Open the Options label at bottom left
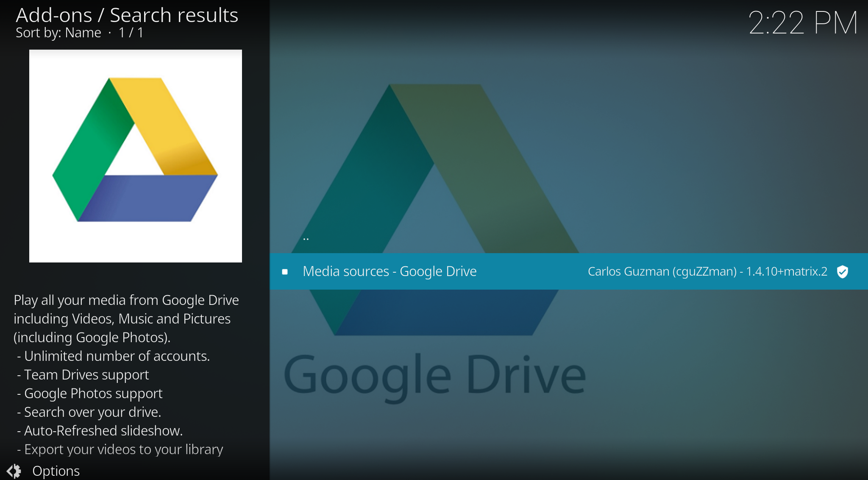868x480 pixels. coord(56,471)
